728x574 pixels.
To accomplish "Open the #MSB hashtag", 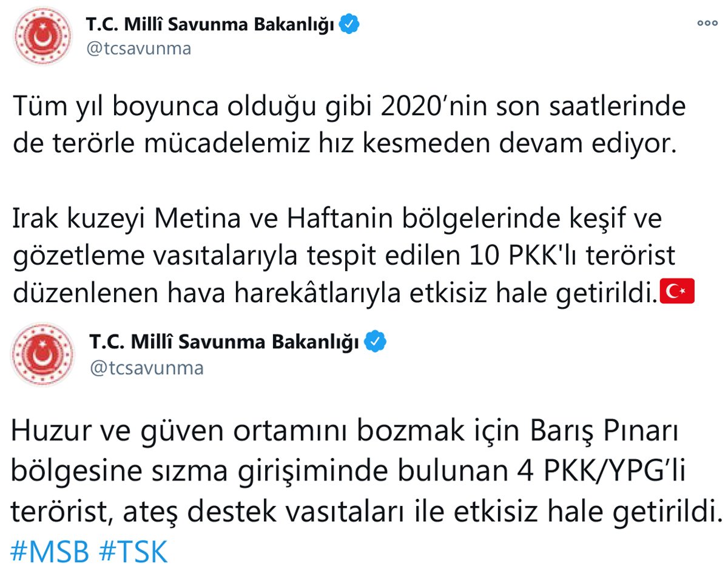I will (50, 552).
